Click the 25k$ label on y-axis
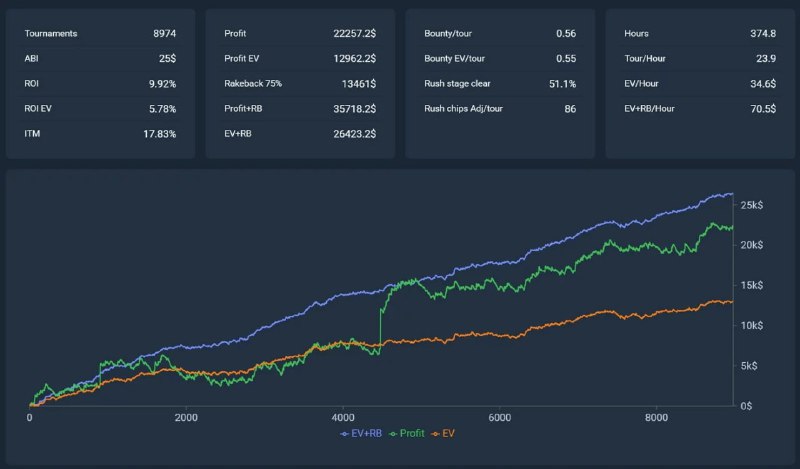The height and width of the screenshot is (469, 800). (x=751, y=205)
